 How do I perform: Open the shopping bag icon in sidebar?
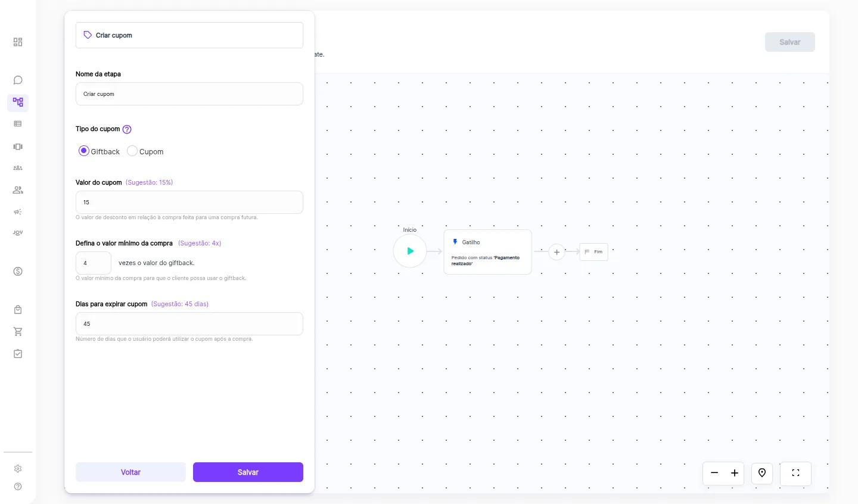click(x=18, y=310)
